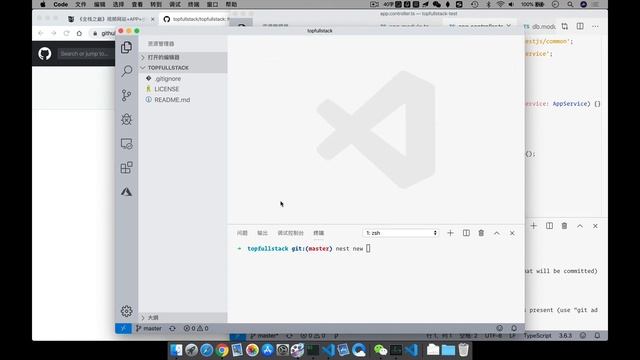
Task: Open the Help (帮助) menu
Action: [231, 4]
